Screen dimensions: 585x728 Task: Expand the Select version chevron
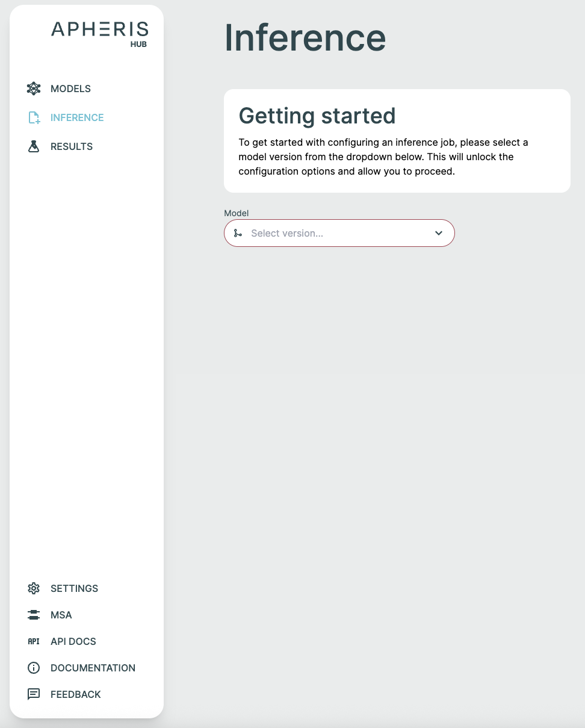tap(439, 233)
